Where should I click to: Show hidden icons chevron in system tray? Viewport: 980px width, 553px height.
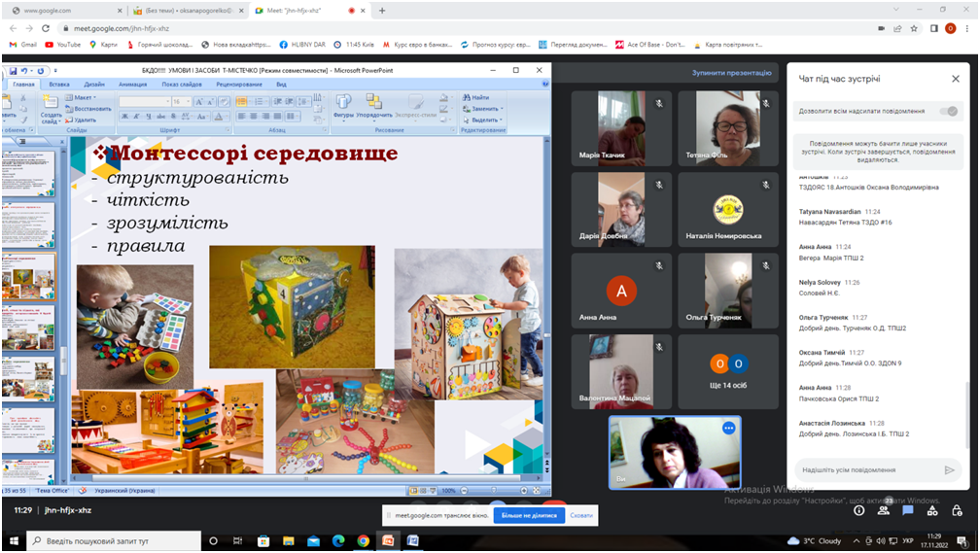coord(857,541)
